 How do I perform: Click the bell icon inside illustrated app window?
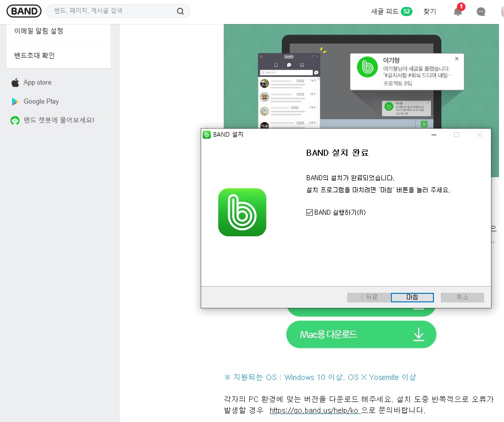pyautogui.click(x=276, y=65)
